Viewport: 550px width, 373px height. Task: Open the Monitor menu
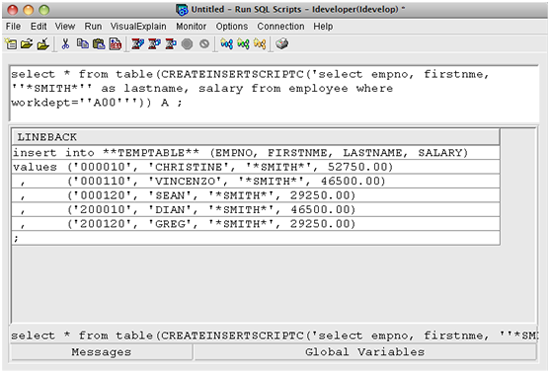pyautogui.click(x=191, y=26)
